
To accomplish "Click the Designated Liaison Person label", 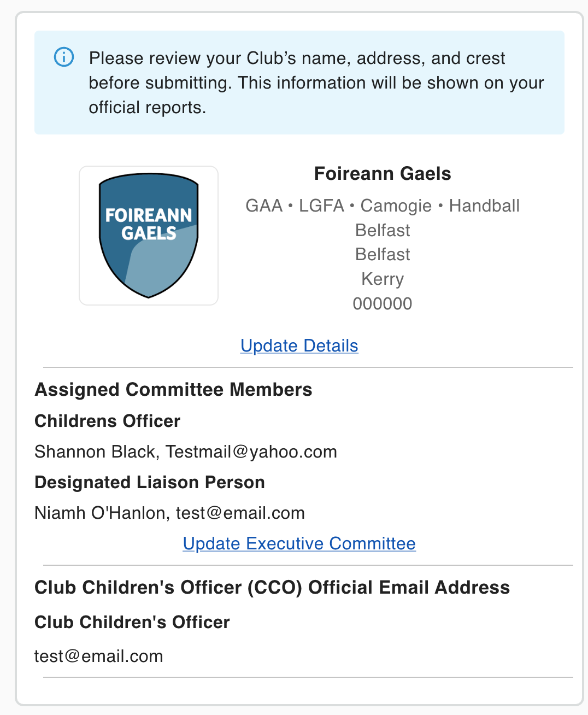I will [x=150, y=482].
